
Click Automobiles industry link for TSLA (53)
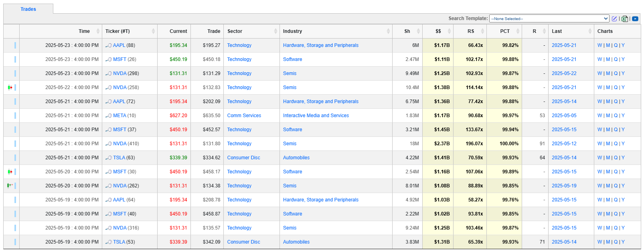pyautogui.click(x=296, y=242)
